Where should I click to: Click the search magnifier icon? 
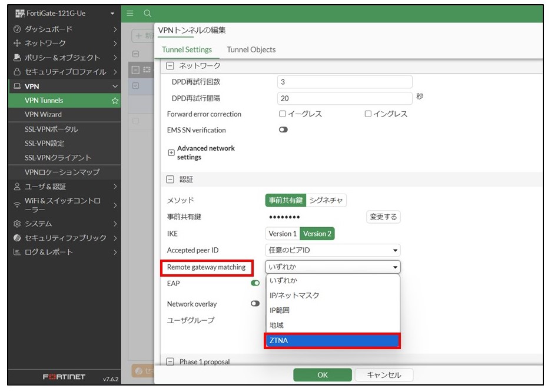click(x=148, y=14)
